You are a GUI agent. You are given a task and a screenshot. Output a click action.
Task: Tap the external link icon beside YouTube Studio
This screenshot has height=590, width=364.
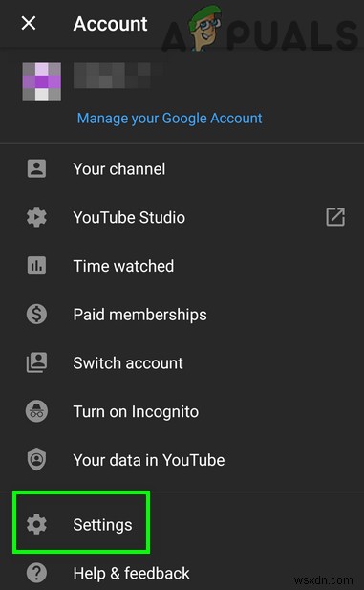tap(335, 217)
